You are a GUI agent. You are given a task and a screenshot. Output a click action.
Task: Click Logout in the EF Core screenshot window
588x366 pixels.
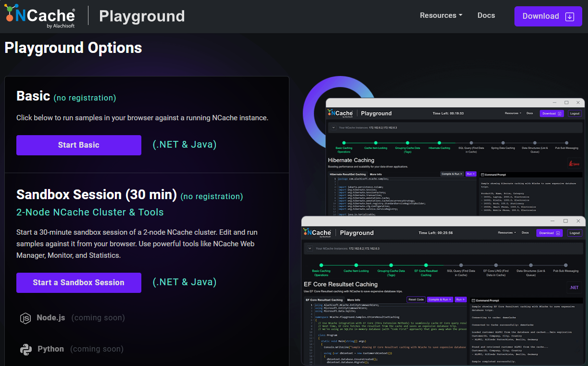[574, 233]
